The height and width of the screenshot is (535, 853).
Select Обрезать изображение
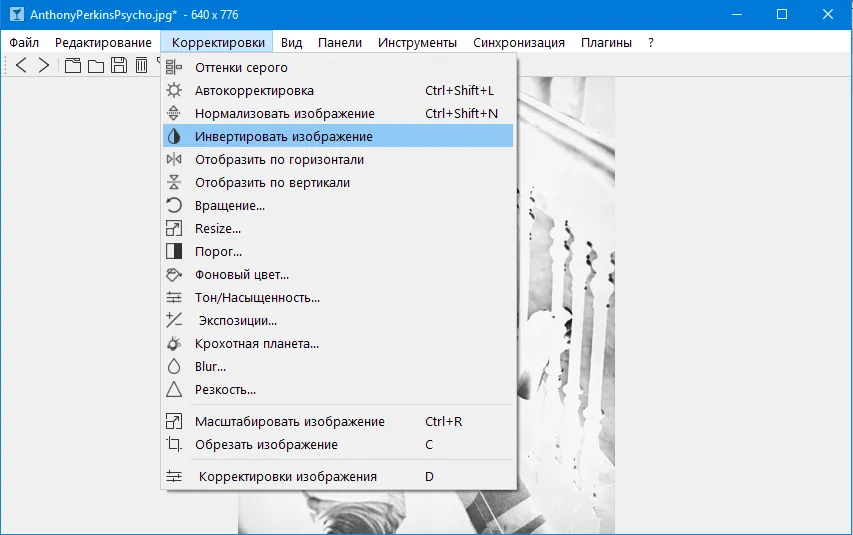(x=338, y=444)
